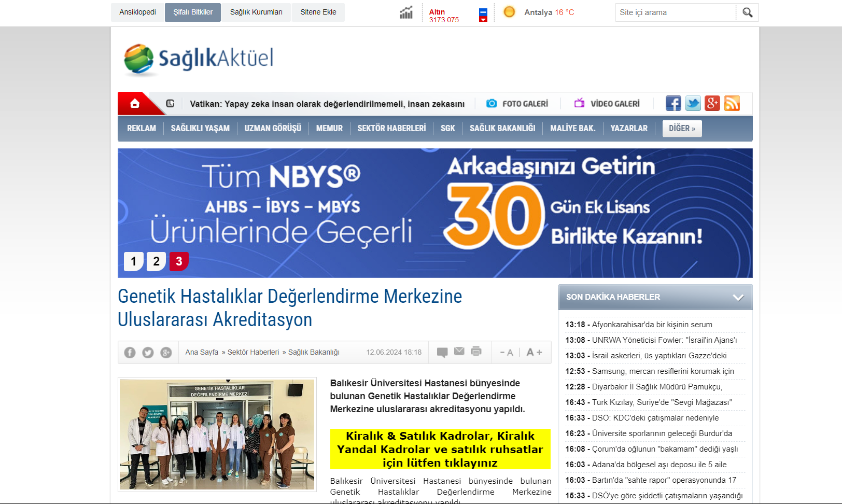The image size is (842, 504).
Task: Open the SAĞLIK BAKANLIĞI menu item
Action: (x=502, y=129)
